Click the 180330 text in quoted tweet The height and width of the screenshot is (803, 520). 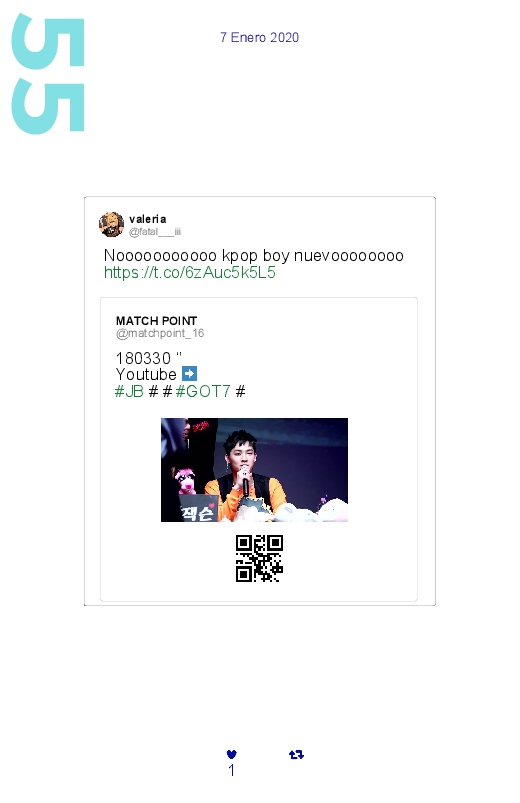143,358
